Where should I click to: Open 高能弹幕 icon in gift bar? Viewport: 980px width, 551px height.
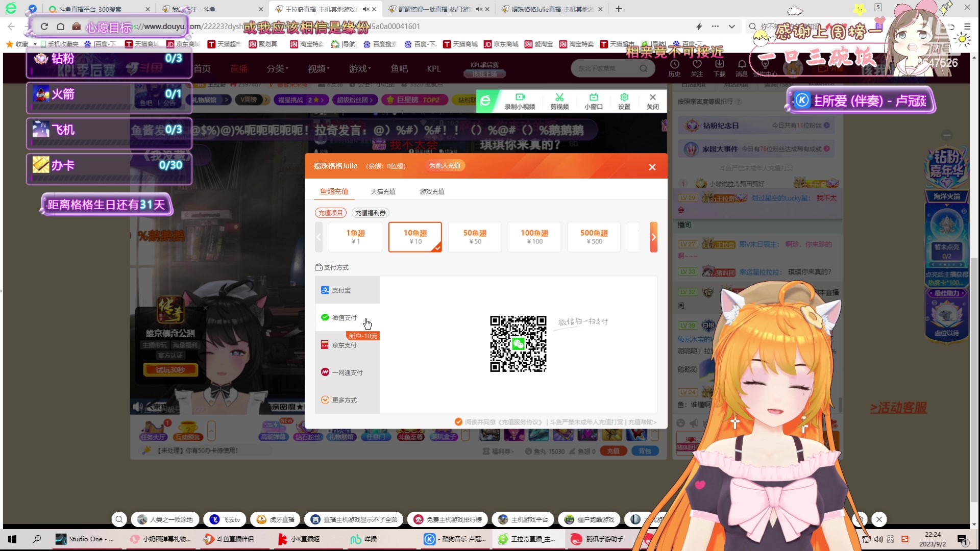coord(274,431)
